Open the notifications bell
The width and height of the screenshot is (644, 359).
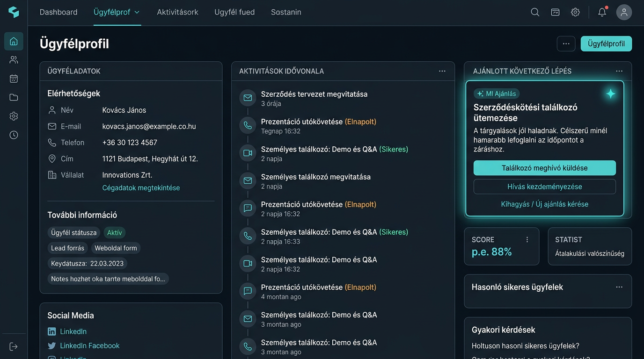click(602, 12)
